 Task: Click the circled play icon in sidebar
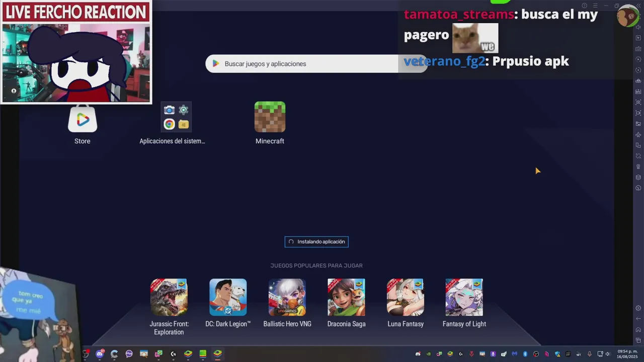click(x=638, y=59)
